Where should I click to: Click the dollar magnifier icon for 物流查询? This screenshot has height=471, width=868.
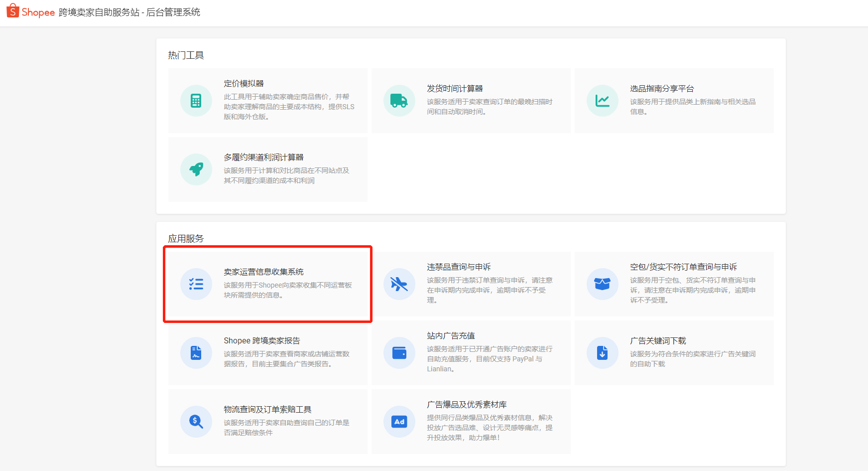pos(196,422)
